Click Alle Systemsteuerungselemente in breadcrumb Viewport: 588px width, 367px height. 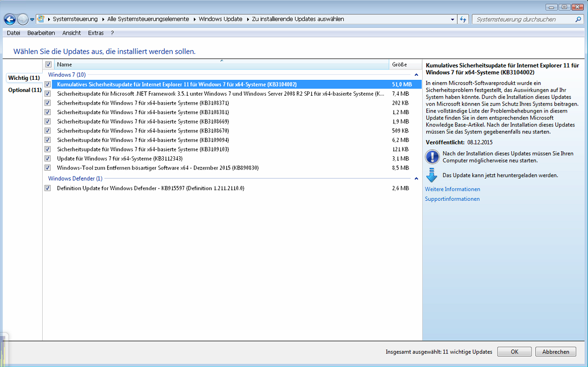[148, 19]
